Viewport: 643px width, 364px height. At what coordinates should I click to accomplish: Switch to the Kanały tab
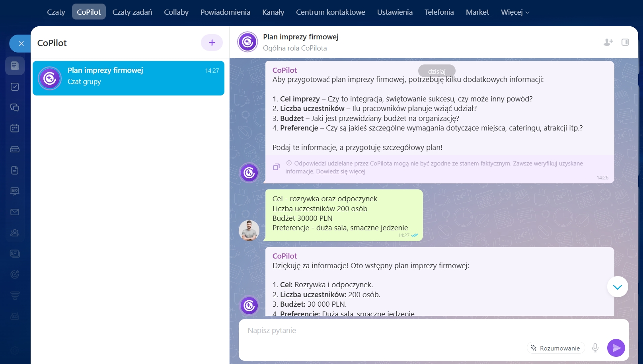tap(273, 12)
